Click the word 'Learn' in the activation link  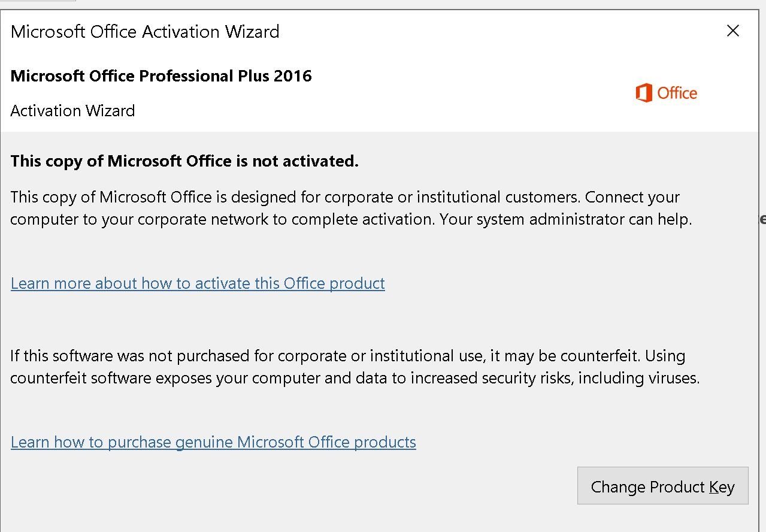point(30,283)
